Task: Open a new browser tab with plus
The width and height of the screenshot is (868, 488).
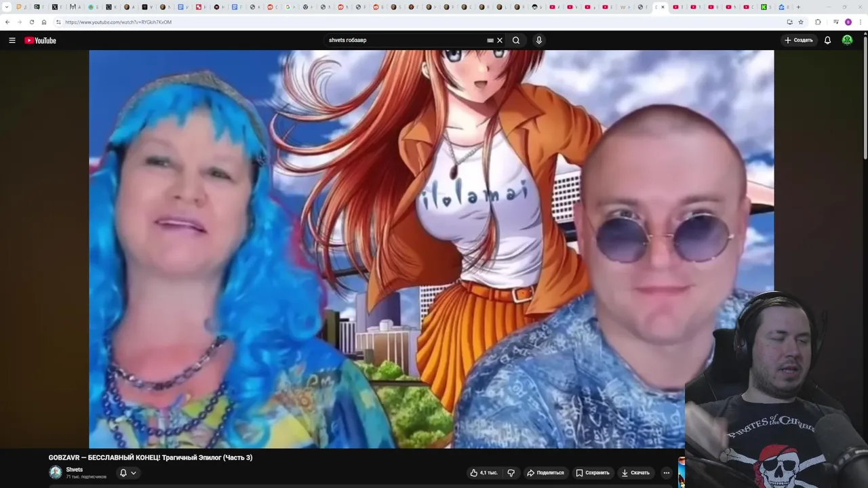Action: tap(798, 7)
